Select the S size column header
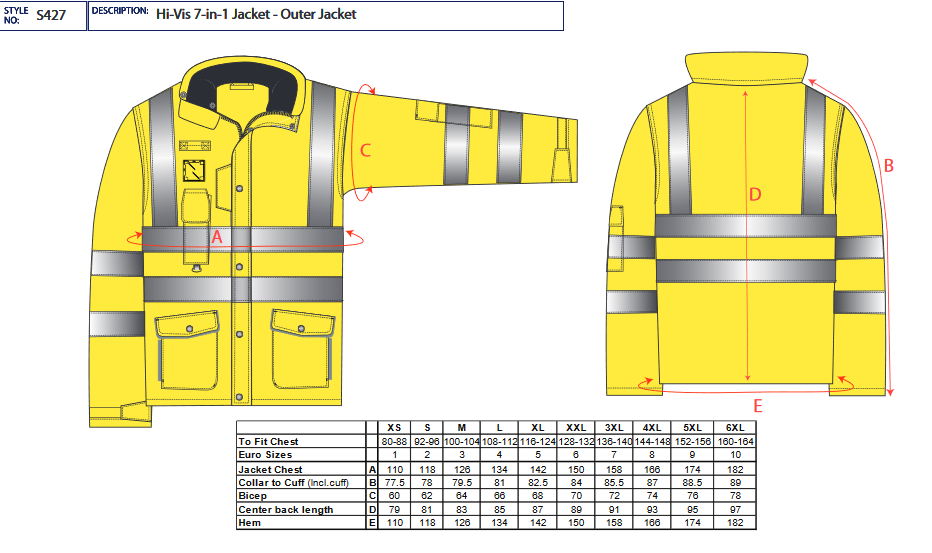The image size is (932, 553). pos(427,428)
